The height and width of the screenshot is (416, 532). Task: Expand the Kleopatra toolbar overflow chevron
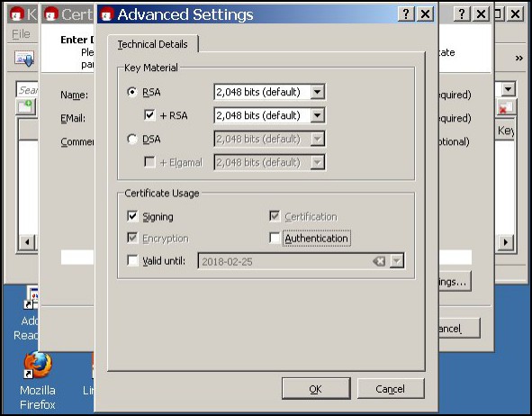coord(518,58)
